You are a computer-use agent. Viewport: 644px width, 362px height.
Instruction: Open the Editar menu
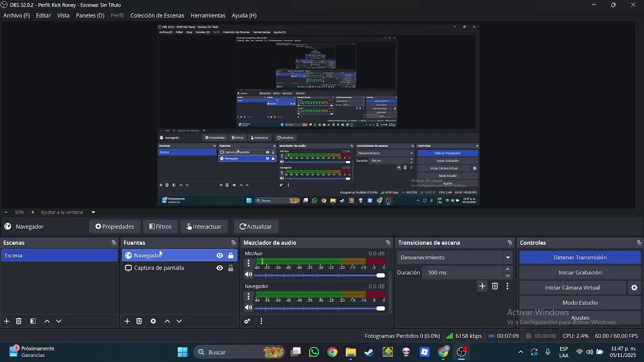[43, 16]
